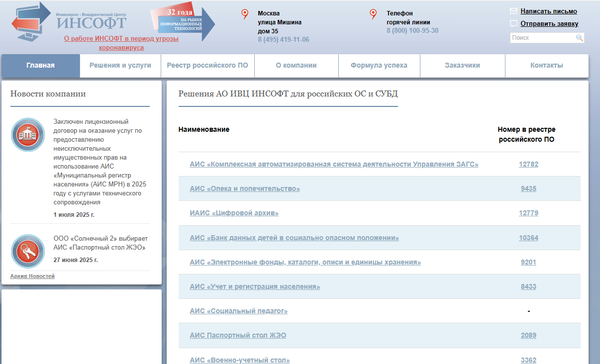Click the Решения АО ИВЦ ИНСОФТ heading
Screen dimensions: 600x364
pos(288,93)
